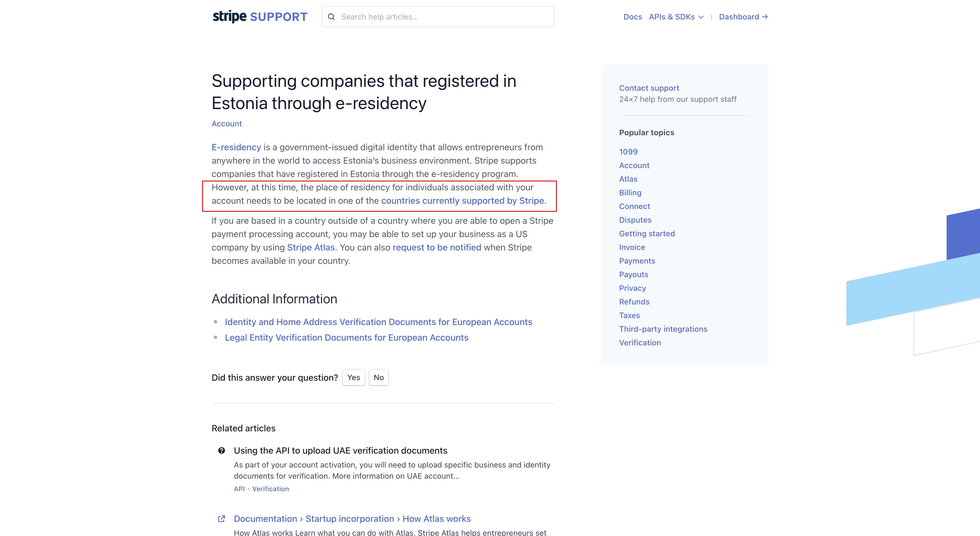Screen dimensions: 980x536
Task: Select the Disputes popular topic
Action: point(635,220)
